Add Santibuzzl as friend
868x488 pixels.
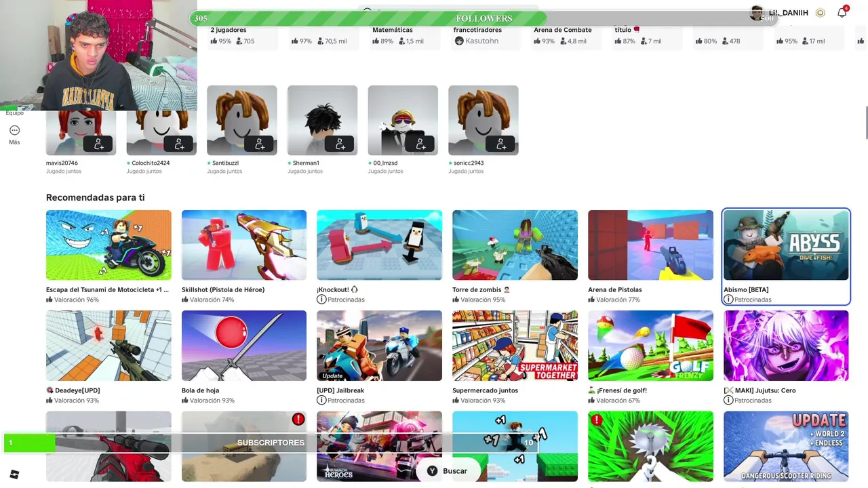pyautogui.click(x=260, y=144)
